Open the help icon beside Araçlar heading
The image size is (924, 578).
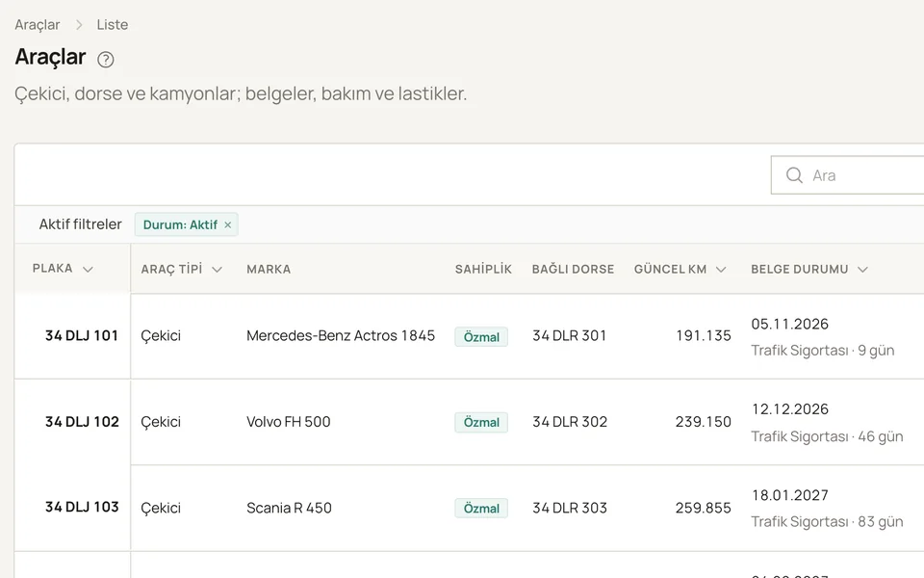coord(106,60)
